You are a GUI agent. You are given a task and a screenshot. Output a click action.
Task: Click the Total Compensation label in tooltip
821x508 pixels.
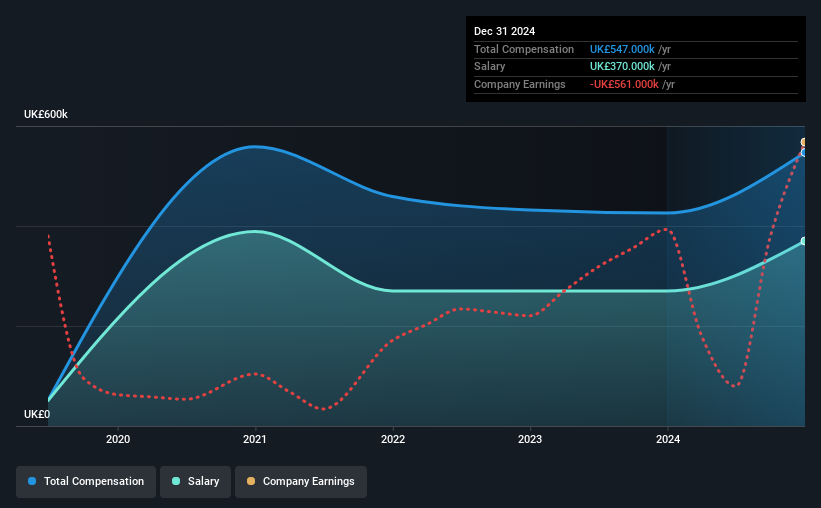[x=524, y=49]
